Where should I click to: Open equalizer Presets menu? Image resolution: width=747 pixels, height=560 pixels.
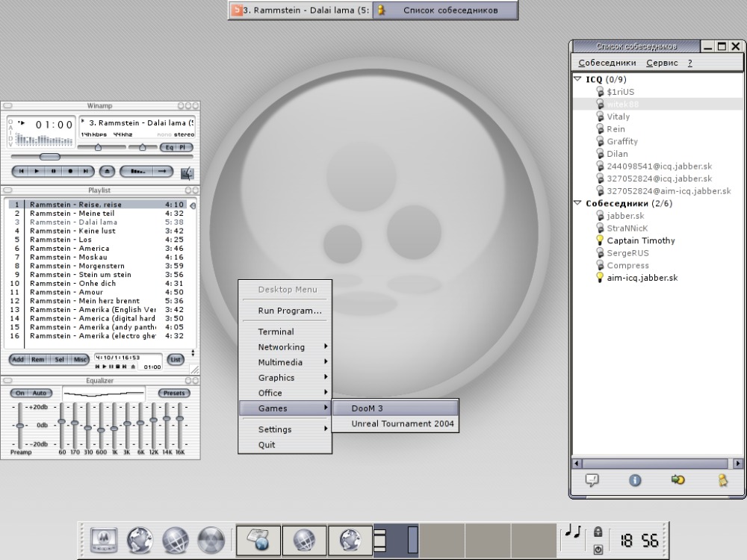pos(174,393)
